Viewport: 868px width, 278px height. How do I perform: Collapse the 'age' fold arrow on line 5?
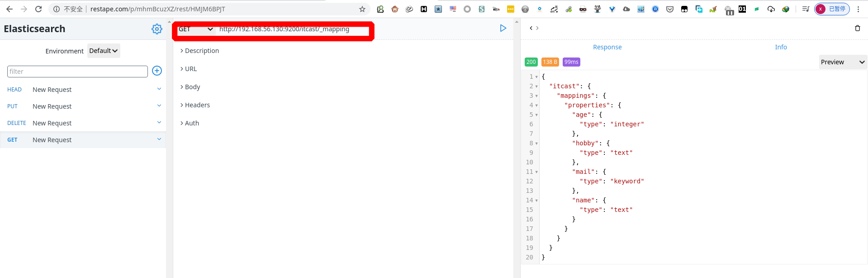click(536, 115)
